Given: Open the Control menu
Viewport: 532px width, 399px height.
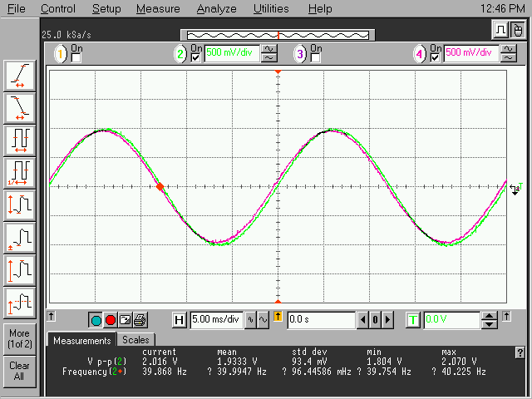Looking at the screenshot, I should pyautogui.click(x=58, y=8).
